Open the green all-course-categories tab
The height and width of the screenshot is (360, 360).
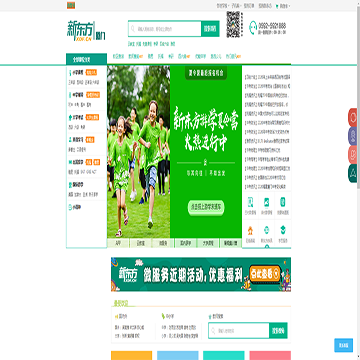[x=86, y=60]
